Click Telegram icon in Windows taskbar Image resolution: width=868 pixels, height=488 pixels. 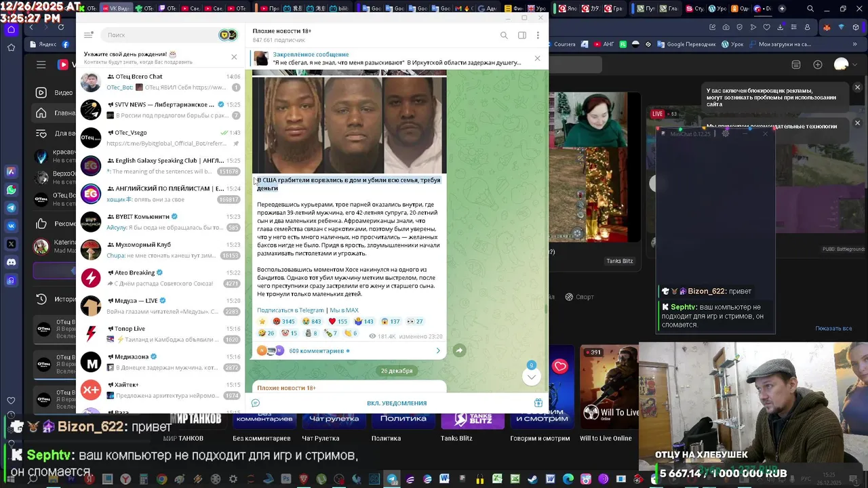click(x=392, y=479)
